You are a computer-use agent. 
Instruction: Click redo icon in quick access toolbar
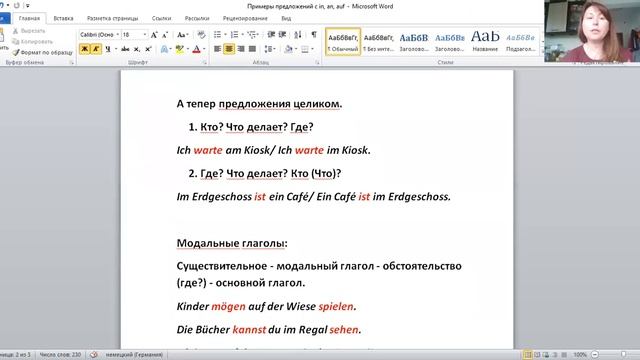17,6
